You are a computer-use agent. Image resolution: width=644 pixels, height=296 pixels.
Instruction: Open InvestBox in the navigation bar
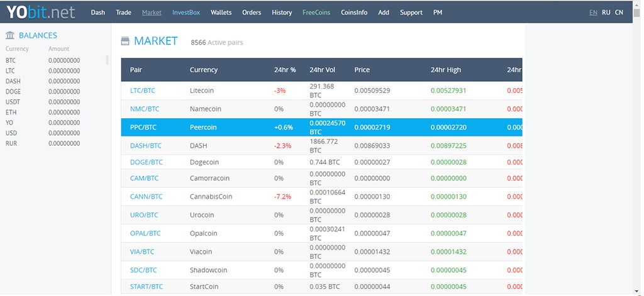pos(186,13)
